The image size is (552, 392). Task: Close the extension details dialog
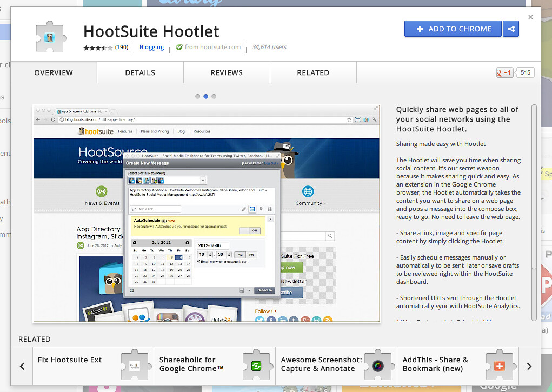click(x=530, y=17)
